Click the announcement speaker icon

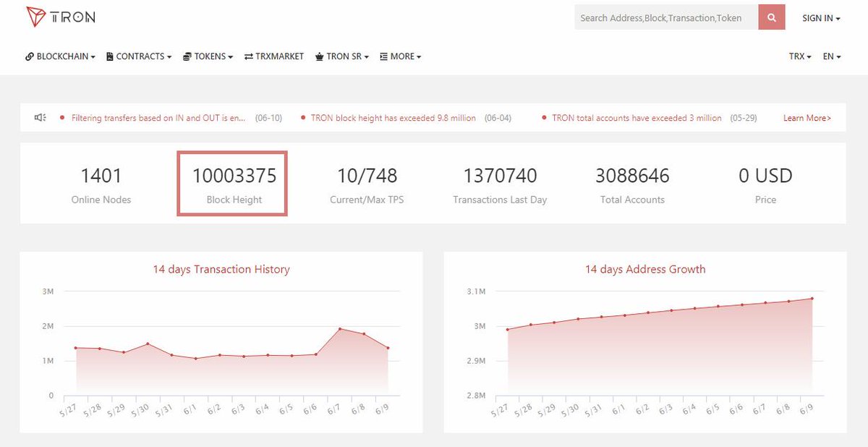[41, 117]
